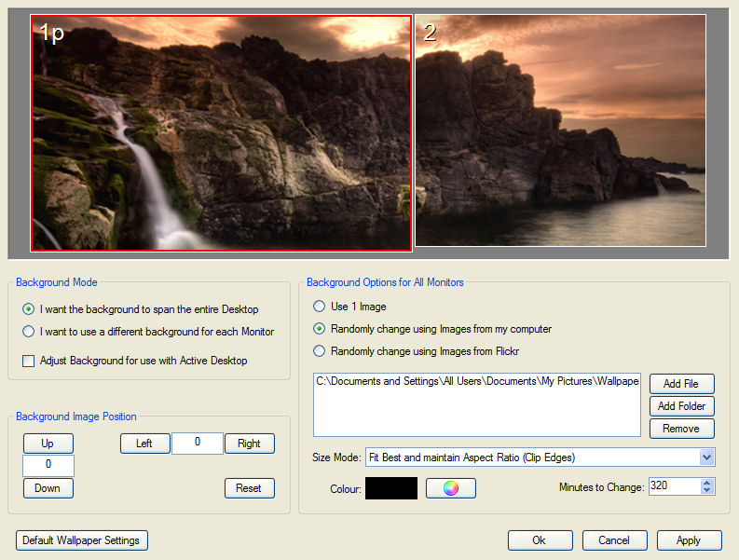Remove the selected wallpaper path
The image size is (739, 560).
(x=681, y=429)
